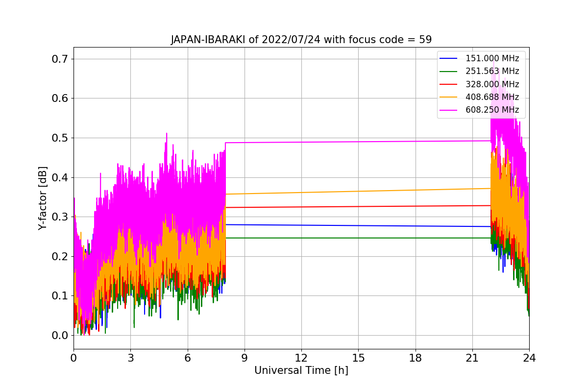Click the 0.5 y-axis tick label

[60, 138]
